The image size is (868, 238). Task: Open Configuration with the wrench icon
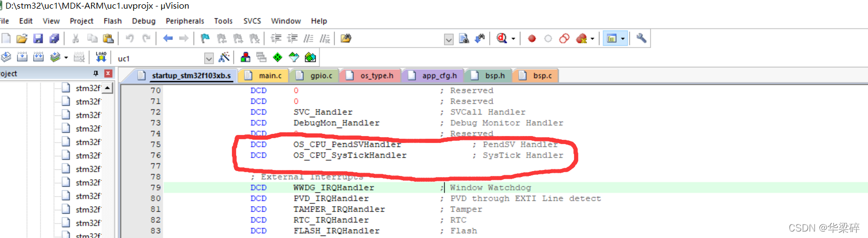pyautogui.click(x=642, y=38)
